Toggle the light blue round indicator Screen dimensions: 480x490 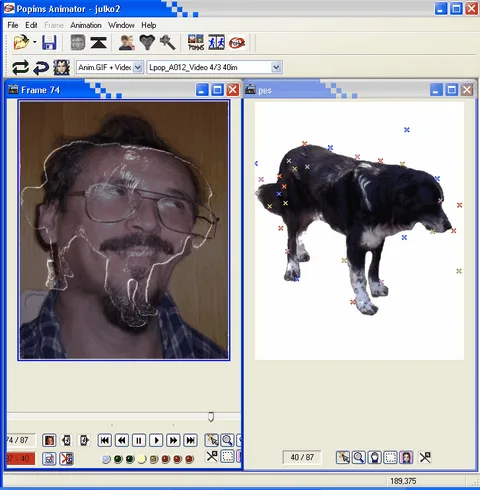coord(106,459)
